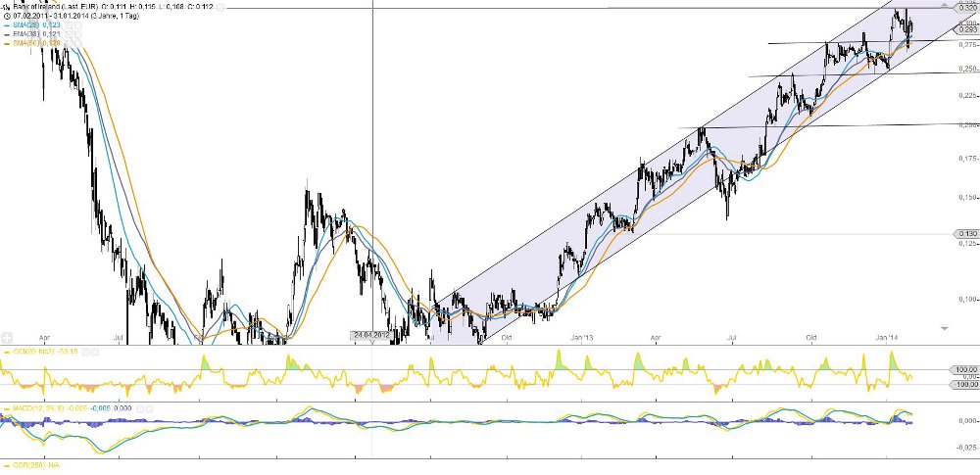This screenshot has width=980, height=475.
Task: Click the date range 07.02.2011 - 31.01.2014
Action: [51, 16]
